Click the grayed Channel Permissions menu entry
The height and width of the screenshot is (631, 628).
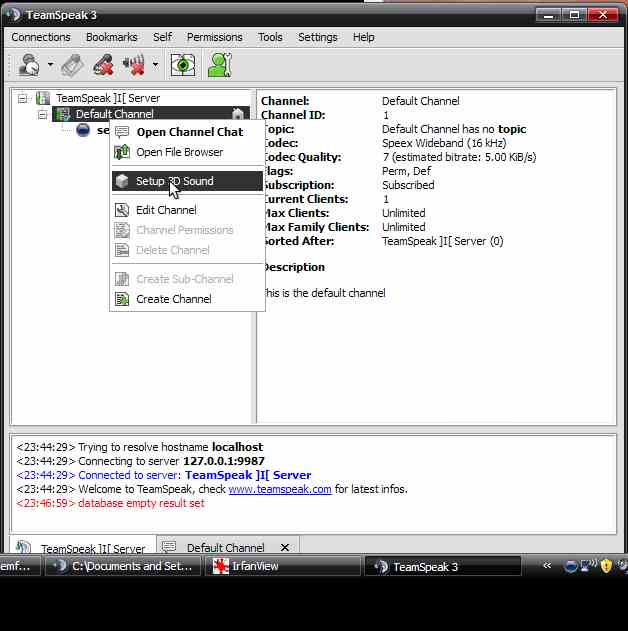[x=187, y=230]
